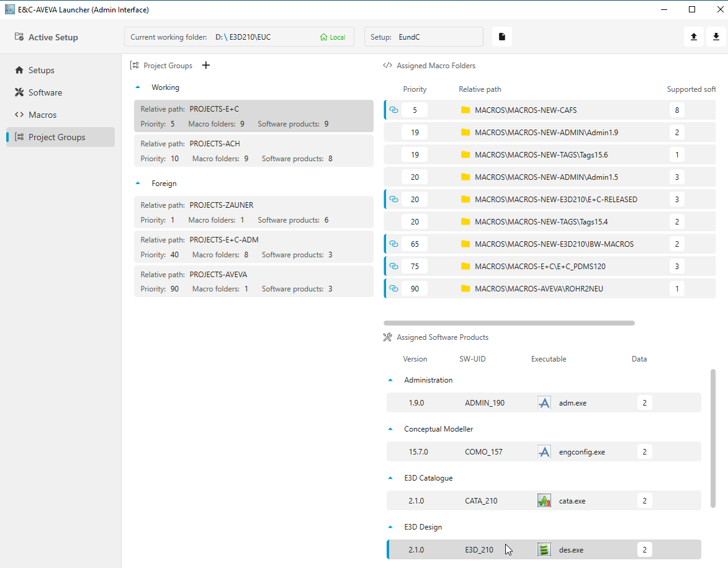Click the vertical scrollbar of software products
This screenshot has width=728, height=568.
coord(713,438)
